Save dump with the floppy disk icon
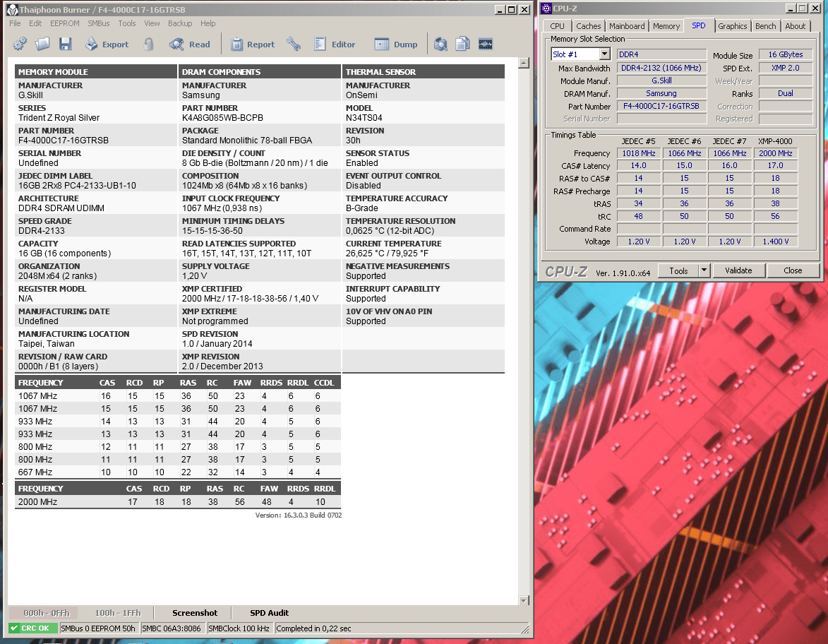828x644 pixels. (x=65, y=44)
